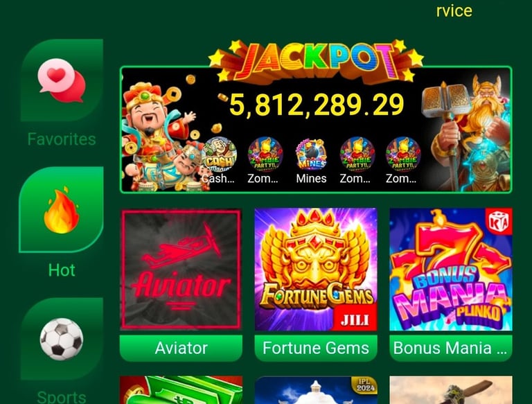Tap the Cash Mania jackpot game icon
Image resolution: width=532 pixels, height=404 pixels.
219,154
